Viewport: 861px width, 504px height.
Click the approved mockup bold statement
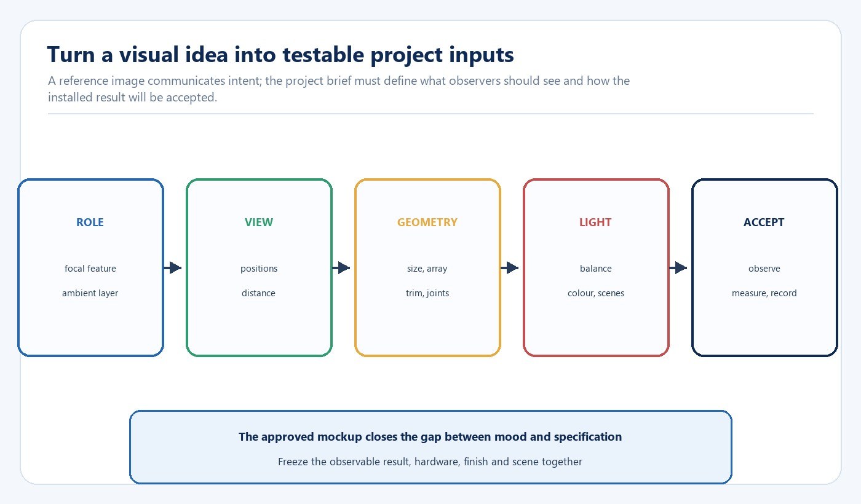[430, 437]
